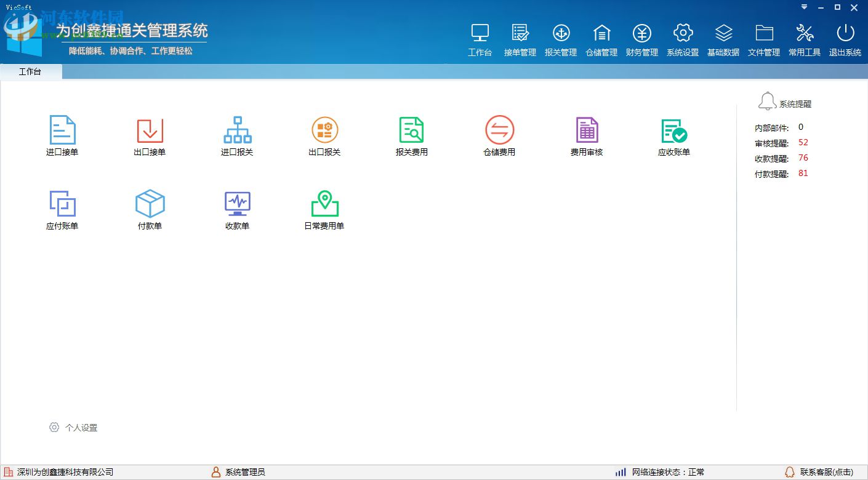The width and height of the screenshot is (868, 480).
Task: Click 收款提醒 count 76
Action: (x=803, y=158)
